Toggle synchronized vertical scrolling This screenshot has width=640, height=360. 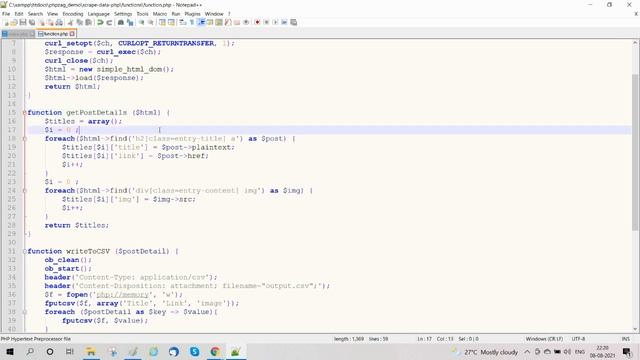pyautogui.click(x=162, y=22)
